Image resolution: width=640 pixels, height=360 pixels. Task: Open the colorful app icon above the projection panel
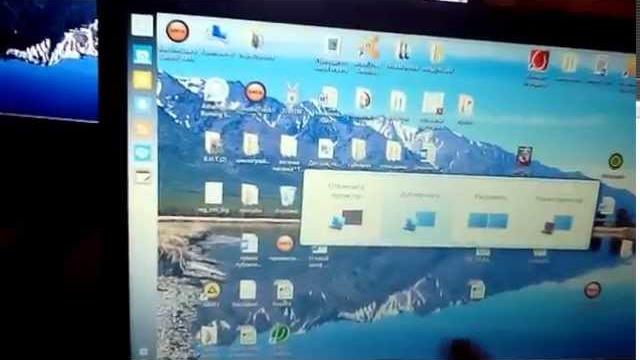[524, 156]
